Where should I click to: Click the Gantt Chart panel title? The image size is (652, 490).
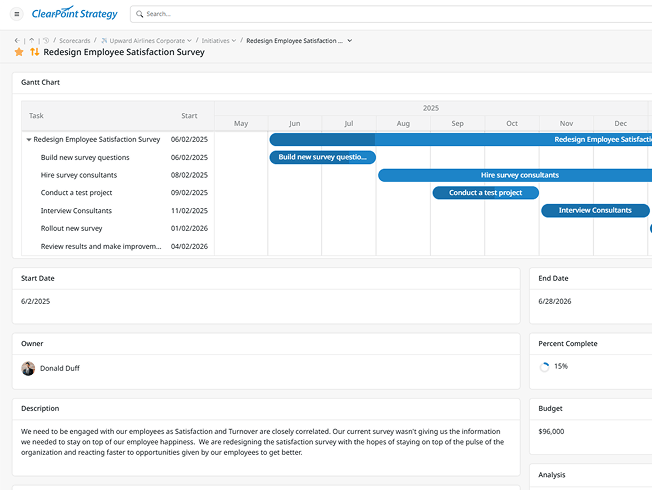coord(40,82)
